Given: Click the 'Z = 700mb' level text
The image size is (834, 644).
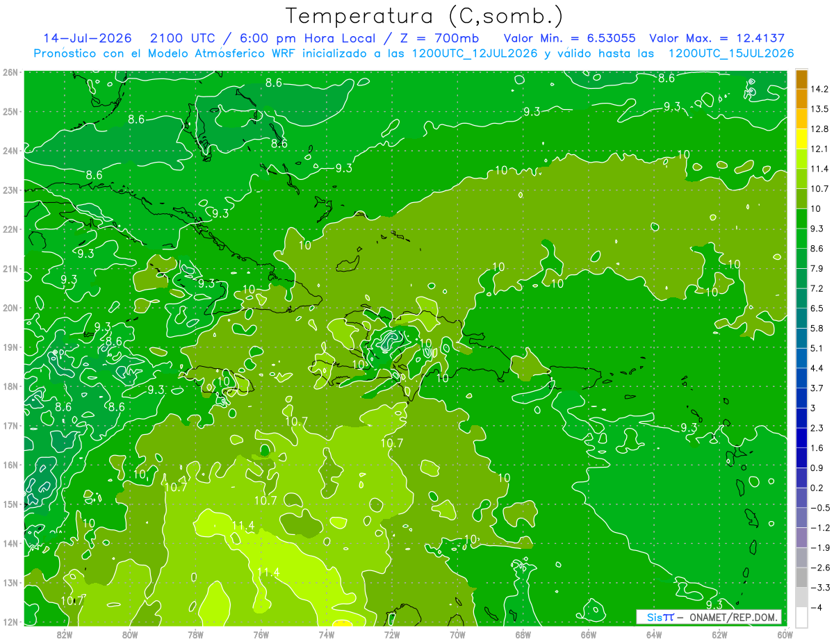Looking at the screenshot, I should click(439, 38).
